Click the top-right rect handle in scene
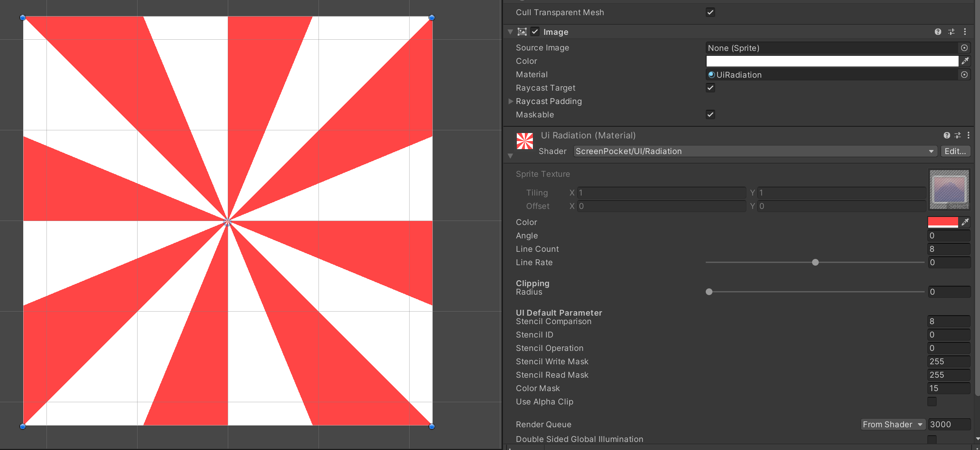The image size is (980, 450). pyautogui.click(x=431, y=17)
